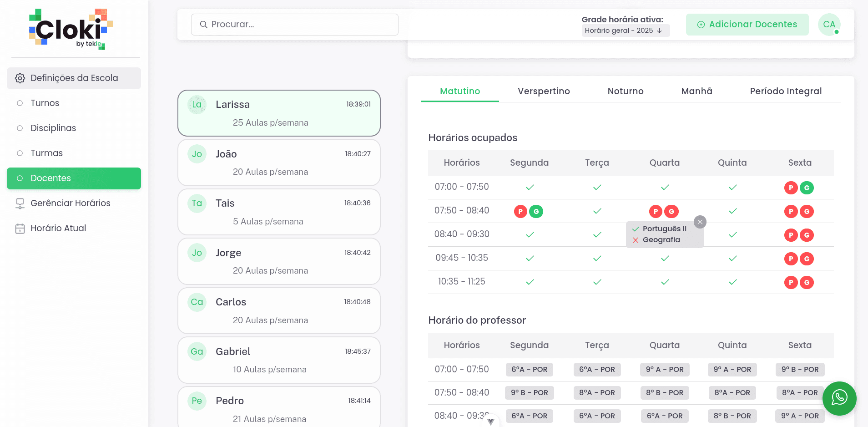The height and width of the screenshot is (427, 868).
Task: Select the Período Integral tab
Action: pyautogui.click(x=786, y=91)
